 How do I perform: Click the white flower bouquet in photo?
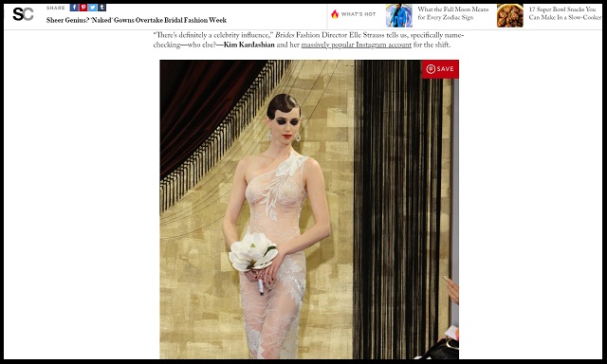click(253, 252)
